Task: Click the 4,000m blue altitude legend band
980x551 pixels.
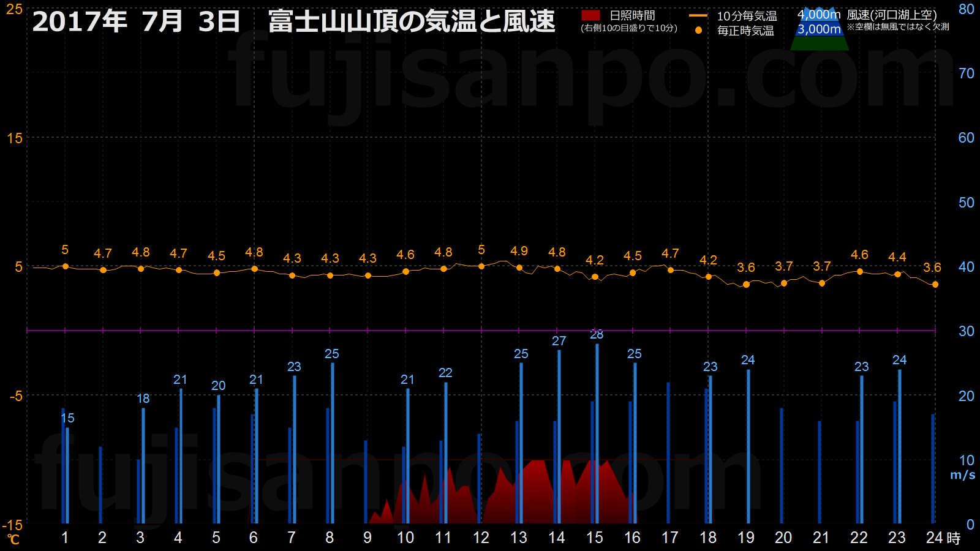Action: coord(819,15)
